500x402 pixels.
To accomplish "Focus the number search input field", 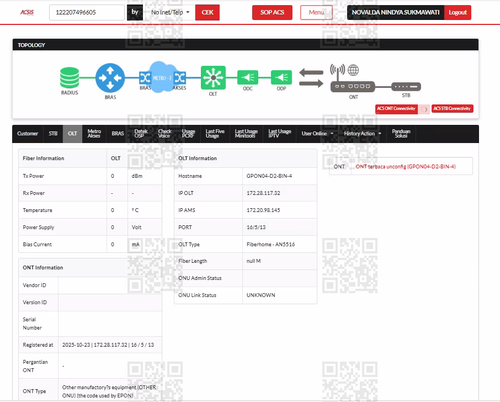I will click(87, 12).
